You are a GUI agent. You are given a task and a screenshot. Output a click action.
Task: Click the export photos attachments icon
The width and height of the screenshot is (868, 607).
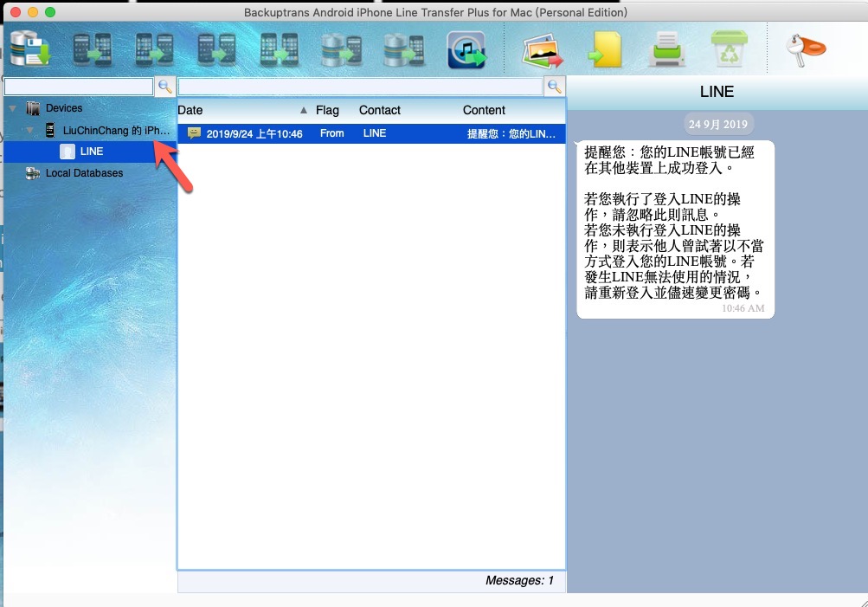[542, 51]
